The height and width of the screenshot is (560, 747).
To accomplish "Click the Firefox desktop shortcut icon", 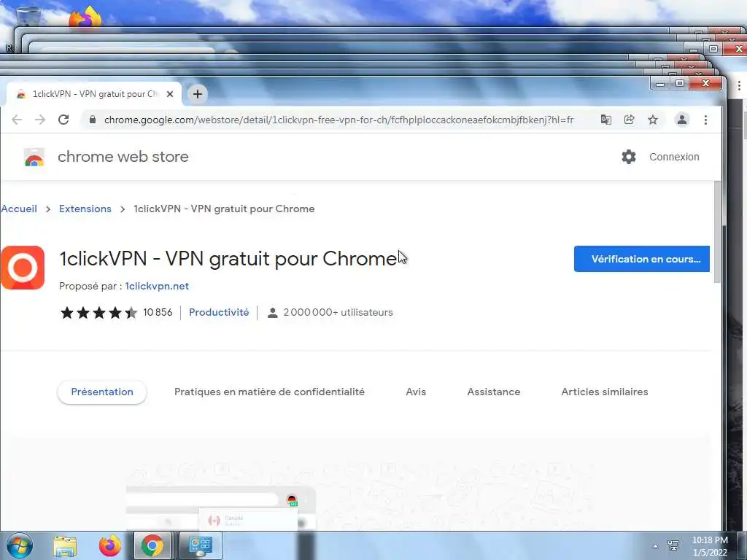I will [85, 18].
